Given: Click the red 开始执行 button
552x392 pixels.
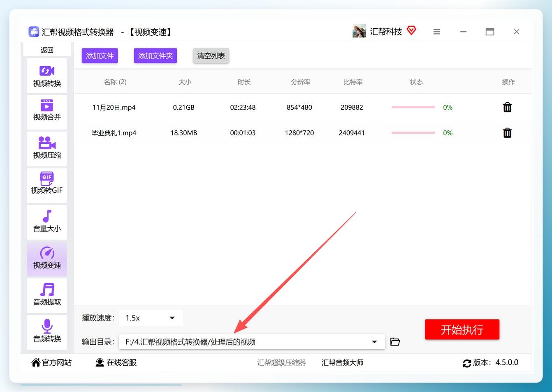Looking at the screenshot, I should click(x=462, y=330).
